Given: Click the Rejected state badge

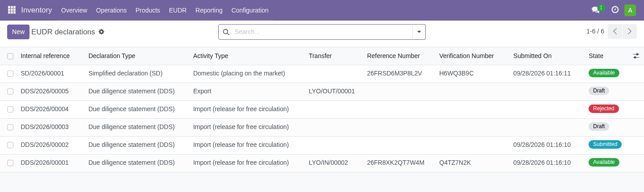Looking at the screenshot, I should (x=604, y=109).
